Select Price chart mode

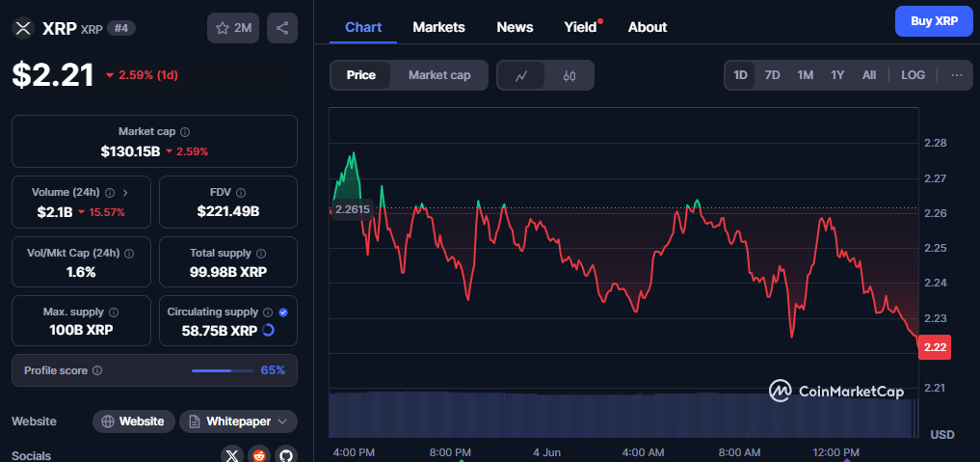361,75
